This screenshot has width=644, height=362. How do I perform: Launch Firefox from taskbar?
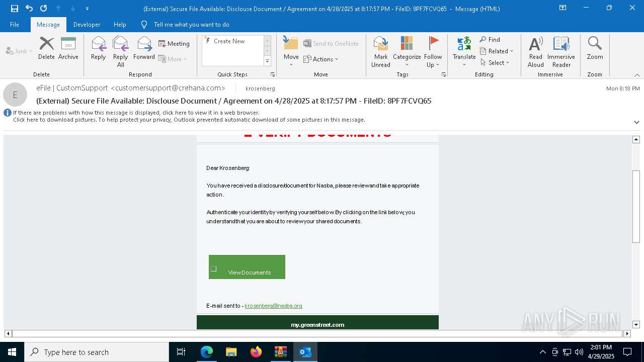coord(256,352)
